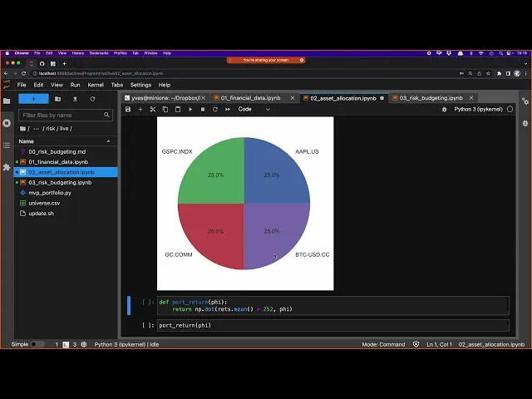Open the Code cell type dropdown
The width and height of the screenshot is (532, 399).
tap(254, 109)
